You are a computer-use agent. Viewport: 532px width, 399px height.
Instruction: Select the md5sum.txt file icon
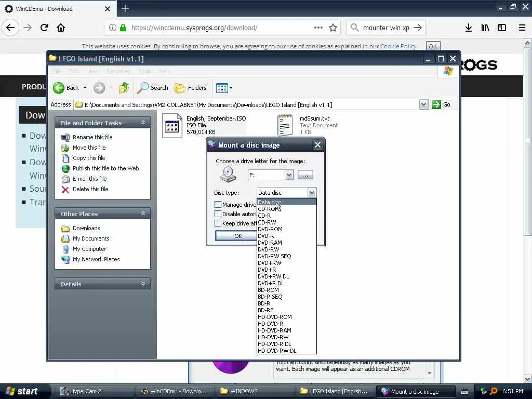285,125
